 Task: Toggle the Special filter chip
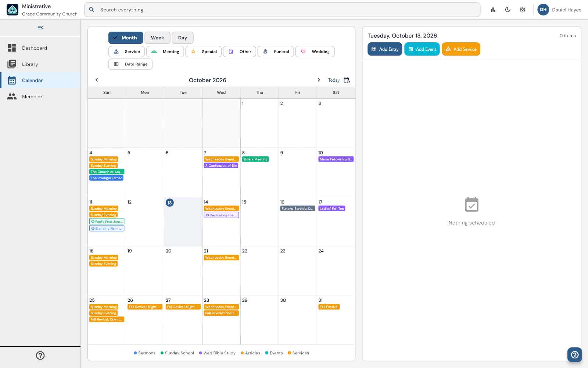[204, 52]
